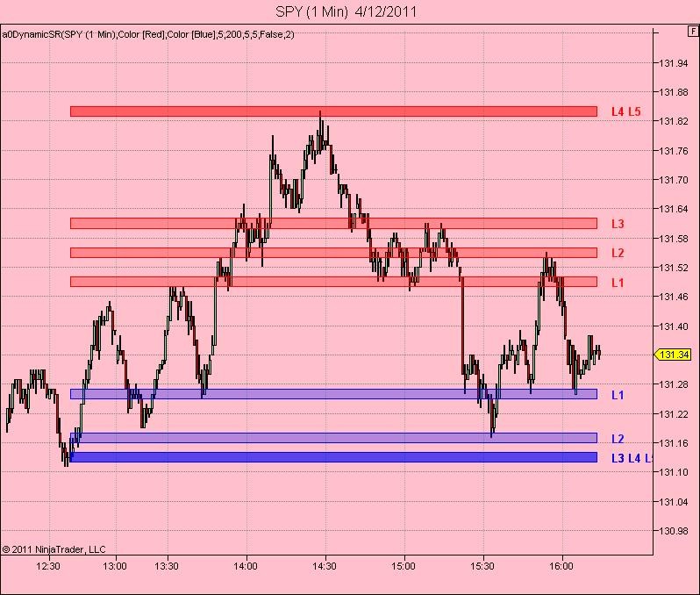Click the 131.16 price axis label
700x595 pixels.
(674, 442)
